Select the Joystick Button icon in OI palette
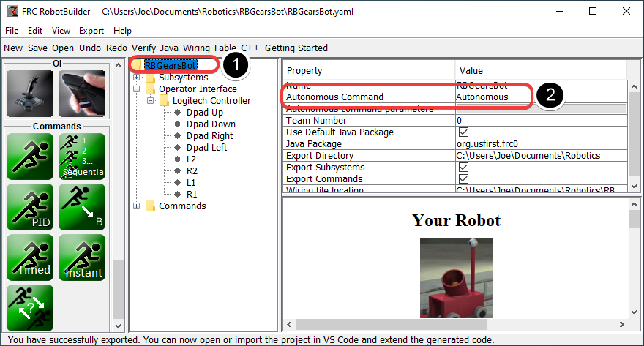 (82, 94)
